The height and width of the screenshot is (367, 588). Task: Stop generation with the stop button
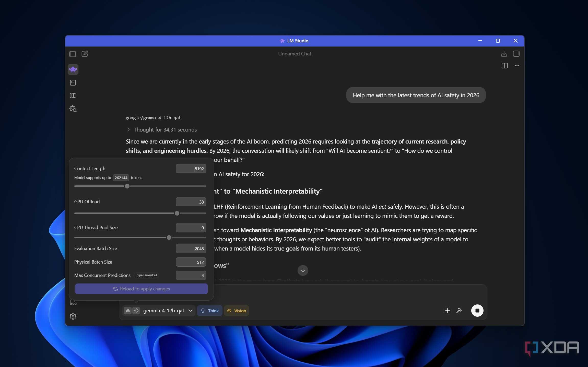477,311
